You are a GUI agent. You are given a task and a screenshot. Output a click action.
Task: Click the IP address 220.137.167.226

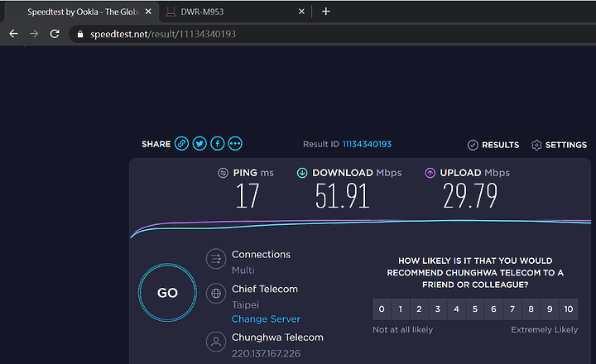266,354
